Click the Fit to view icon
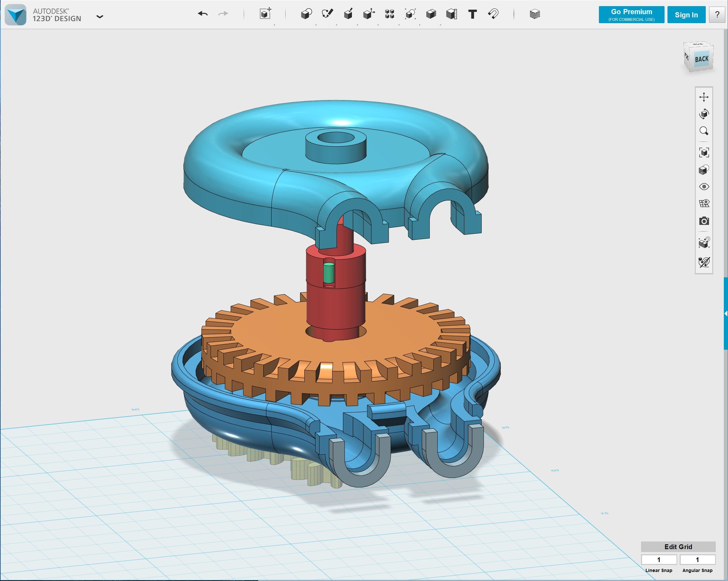 704,152
